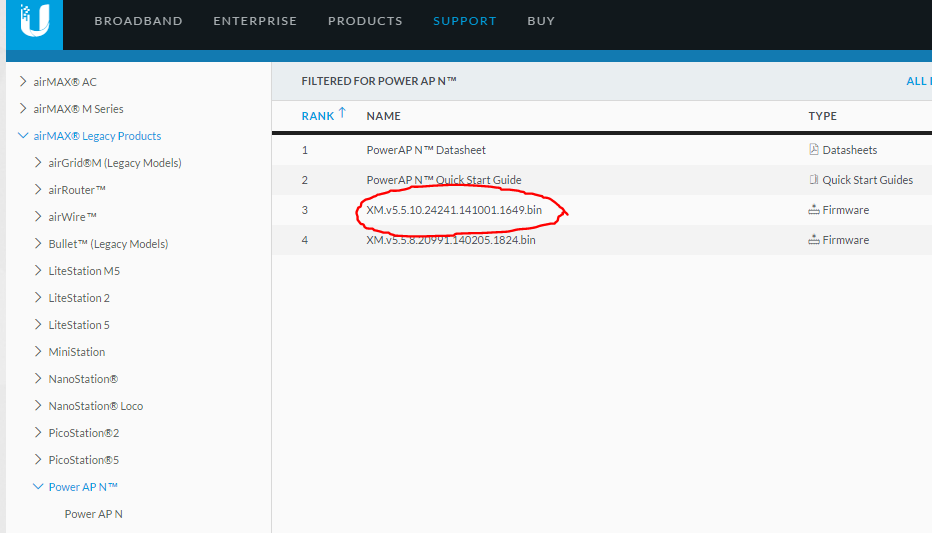
Task: Expand Bullet (Legacy Models) chevron
Action: coord(38,244)
